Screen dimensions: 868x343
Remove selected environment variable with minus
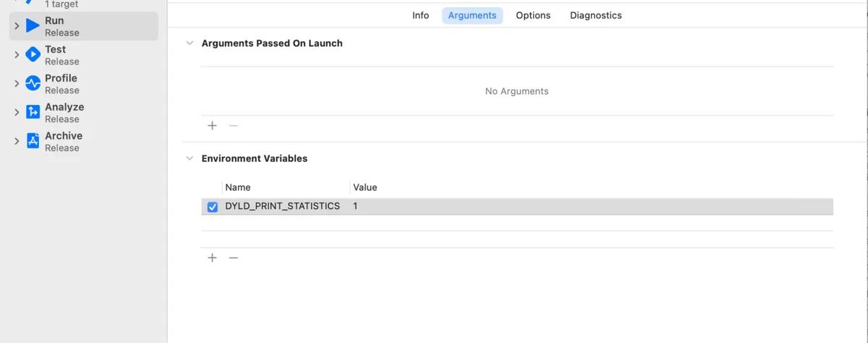233,258
